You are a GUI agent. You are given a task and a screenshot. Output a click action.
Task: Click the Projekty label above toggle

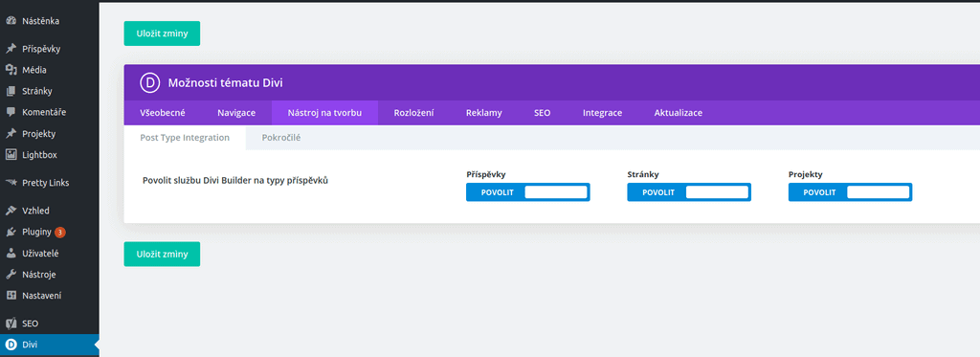(806, 174)
